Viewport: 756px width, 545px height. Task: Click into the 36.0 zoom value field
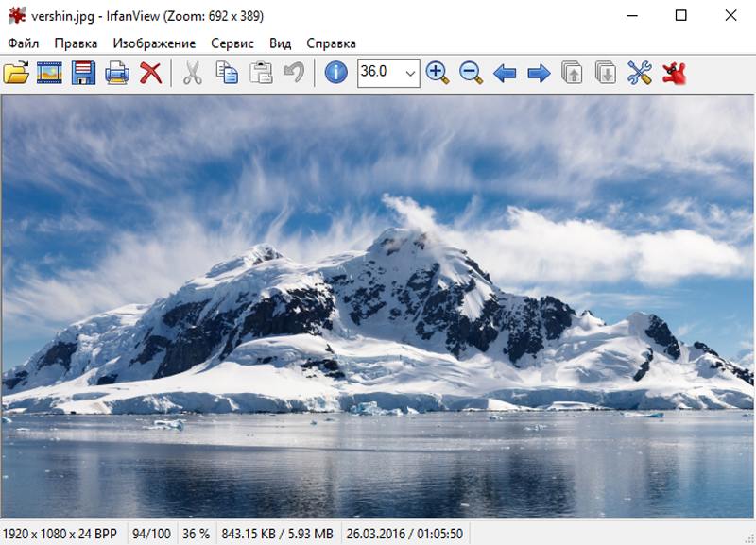coord(380,73)
